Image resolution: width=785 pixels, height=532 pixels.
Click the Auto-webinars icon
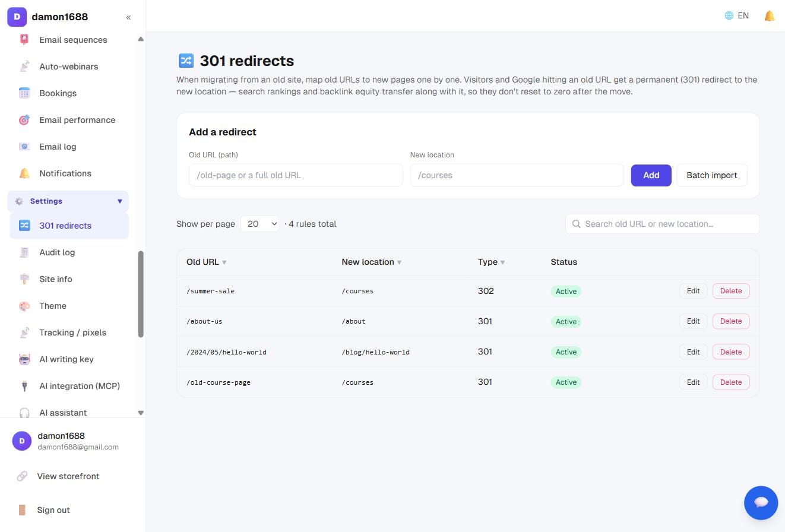click(24, 66)
